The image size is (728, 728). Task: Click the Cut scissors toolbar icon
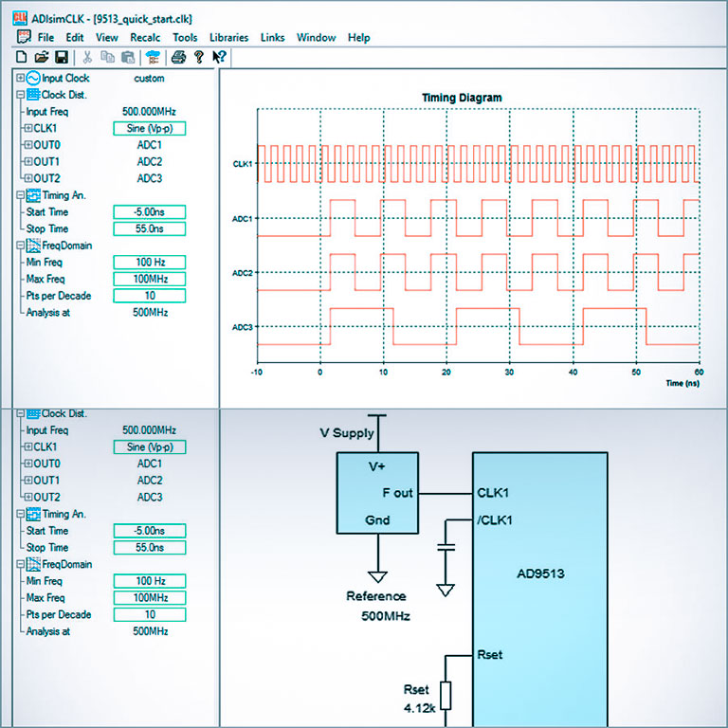(x=88, y=58)
